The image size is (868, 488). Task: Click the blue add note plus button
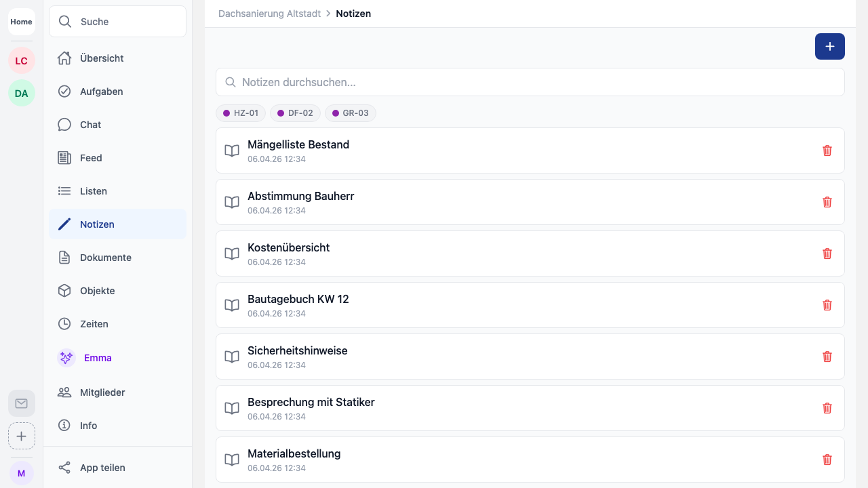point(829,47)
